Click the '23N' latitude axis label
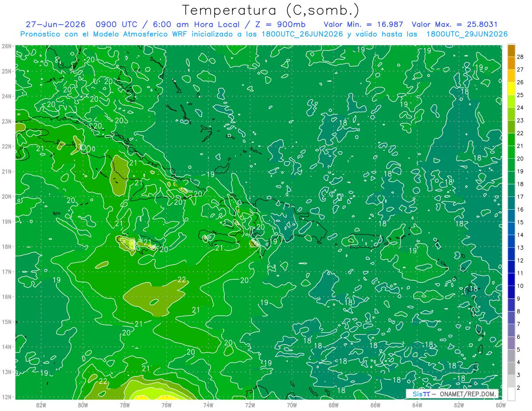 click(x=7, y=121)
